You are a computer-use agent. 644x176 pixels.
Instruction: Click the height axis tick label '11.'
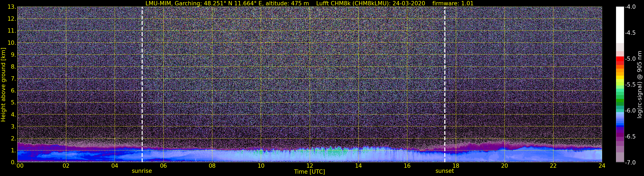pyautogui.click(x=12, y=31)
